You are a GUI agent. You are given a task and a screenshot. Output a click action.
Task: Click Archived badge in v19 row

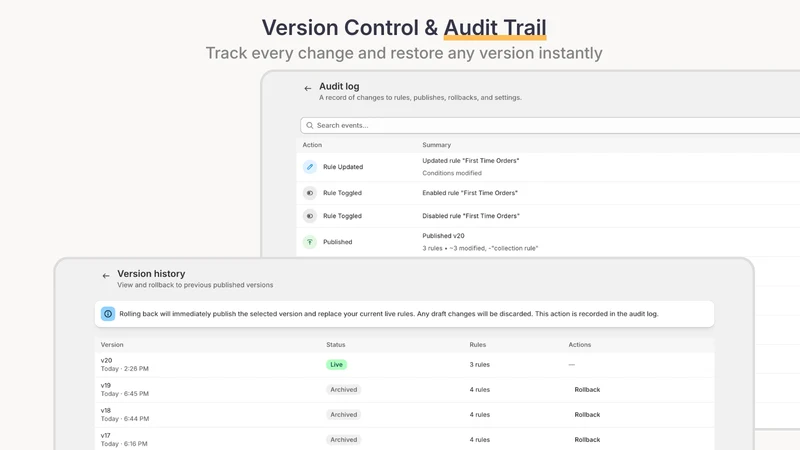(x=343, y=389)
